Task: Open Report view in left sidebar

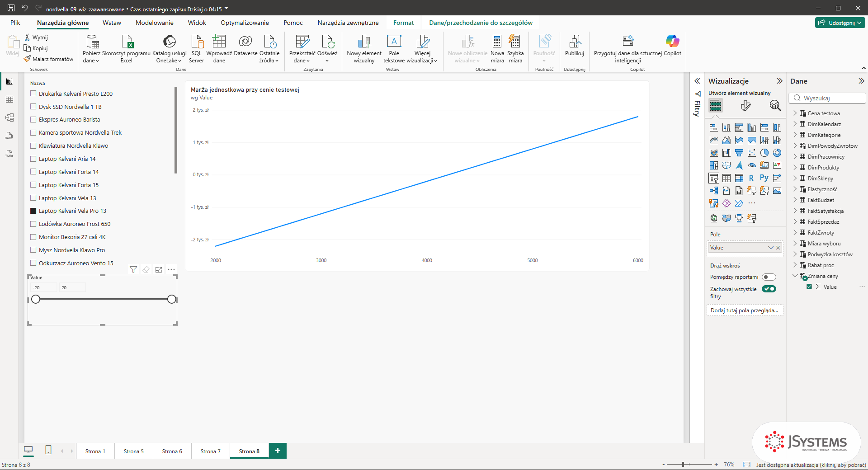Action: click(9, 82)
